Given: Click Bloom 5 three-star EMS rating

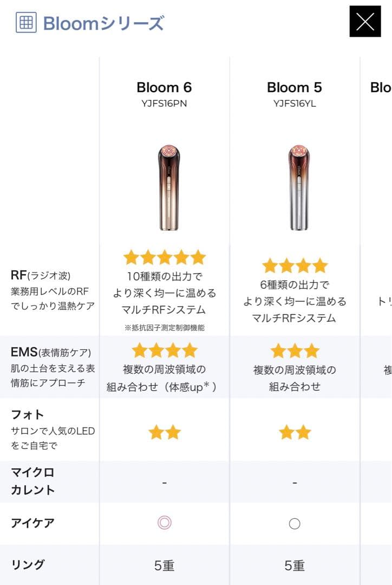Looking at the screenshot, I should pyautogui.click(x=295, y=351).
